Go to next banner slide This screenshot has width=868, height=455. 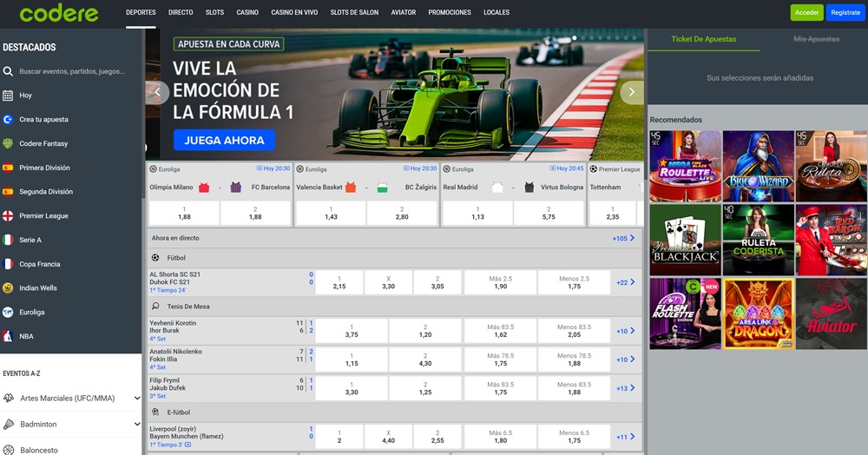(x=632, y=92)
